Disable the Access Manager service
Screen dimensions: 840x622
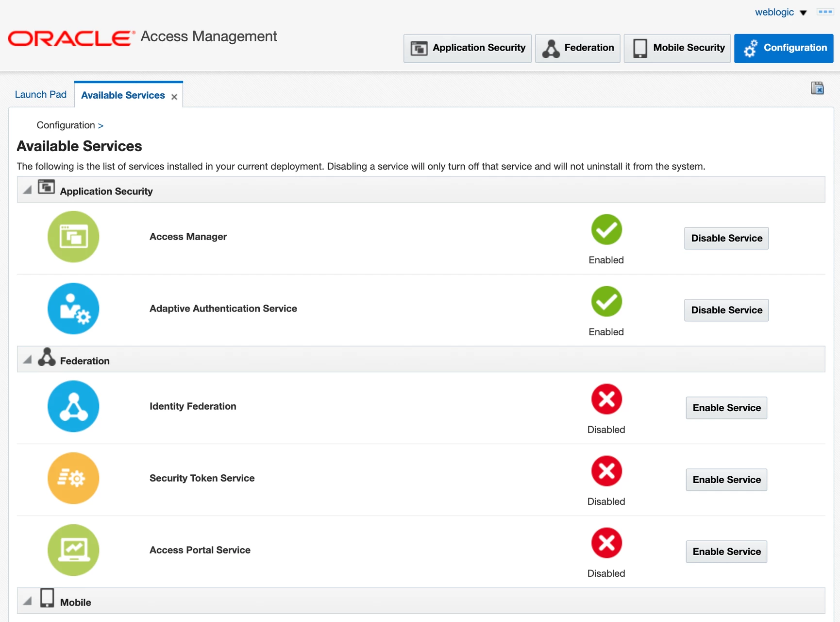726,238
